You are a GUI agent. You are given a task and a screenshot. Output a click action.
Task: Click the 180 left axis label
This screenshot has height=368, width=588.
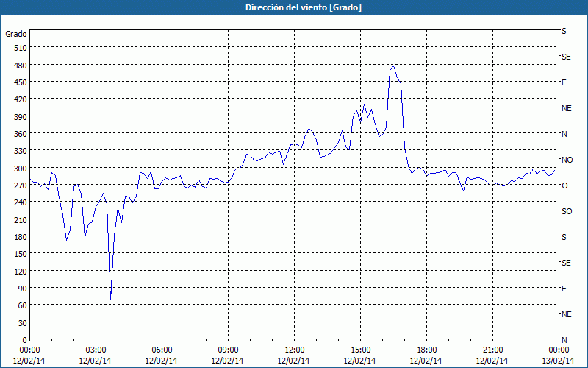pyautogui.click(x=21, y=237)
